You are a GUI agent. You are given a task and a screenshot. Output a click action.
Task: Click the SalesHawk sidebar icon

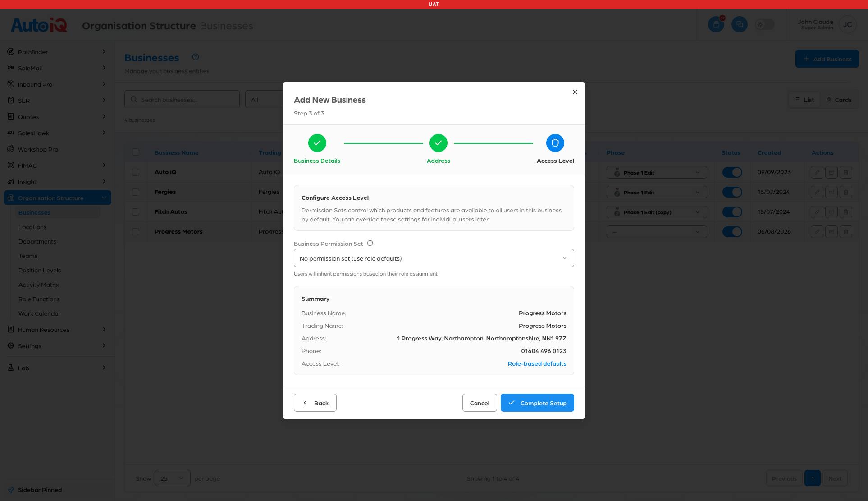[11, 133]
